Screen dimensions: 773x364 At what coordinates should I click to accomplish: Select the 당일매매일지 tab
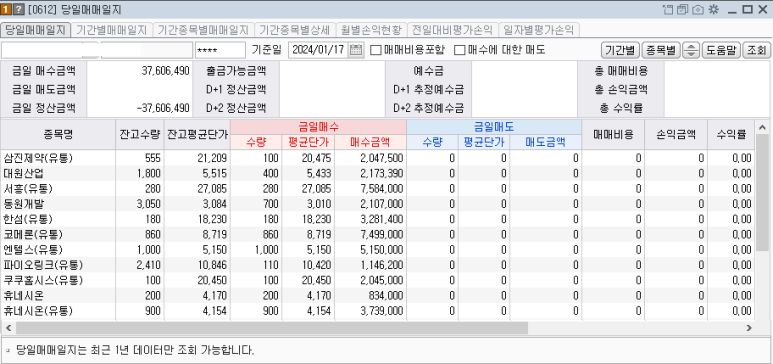(35, 30)
